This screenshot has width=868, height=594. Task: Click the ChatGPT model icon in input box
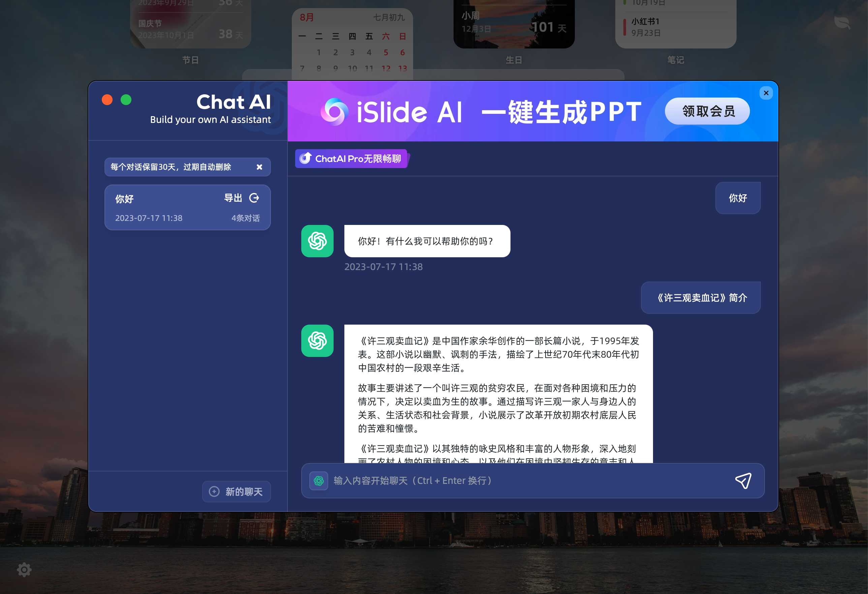(x=318, y=481)
